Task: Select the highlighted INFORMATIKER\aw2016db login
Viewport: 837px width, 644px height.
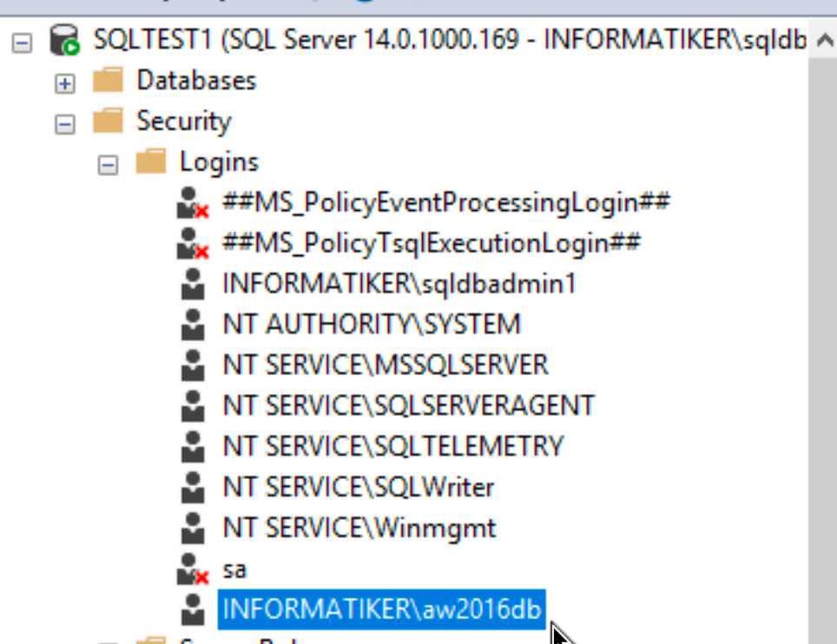Action: click(382, 609)
